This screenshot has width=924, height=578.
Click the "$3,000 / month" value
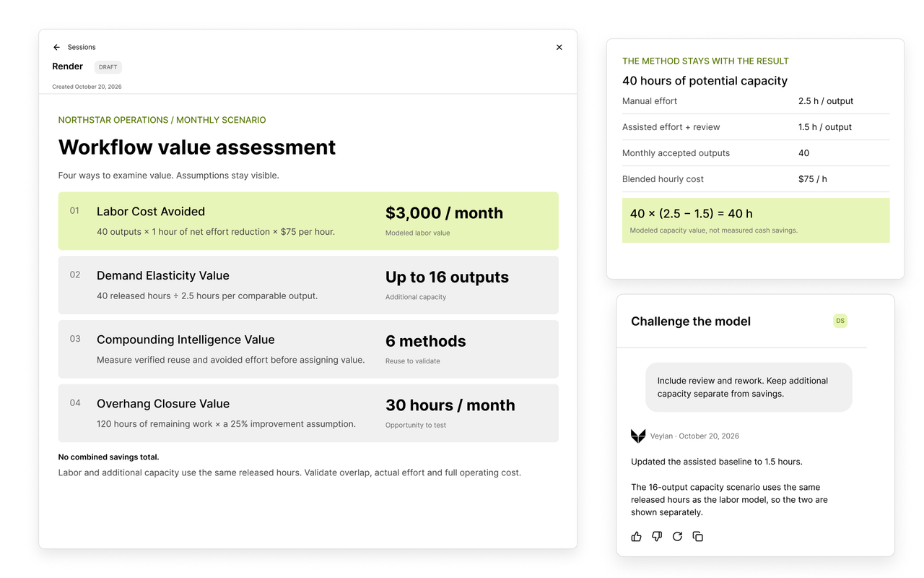coord(444,213)
